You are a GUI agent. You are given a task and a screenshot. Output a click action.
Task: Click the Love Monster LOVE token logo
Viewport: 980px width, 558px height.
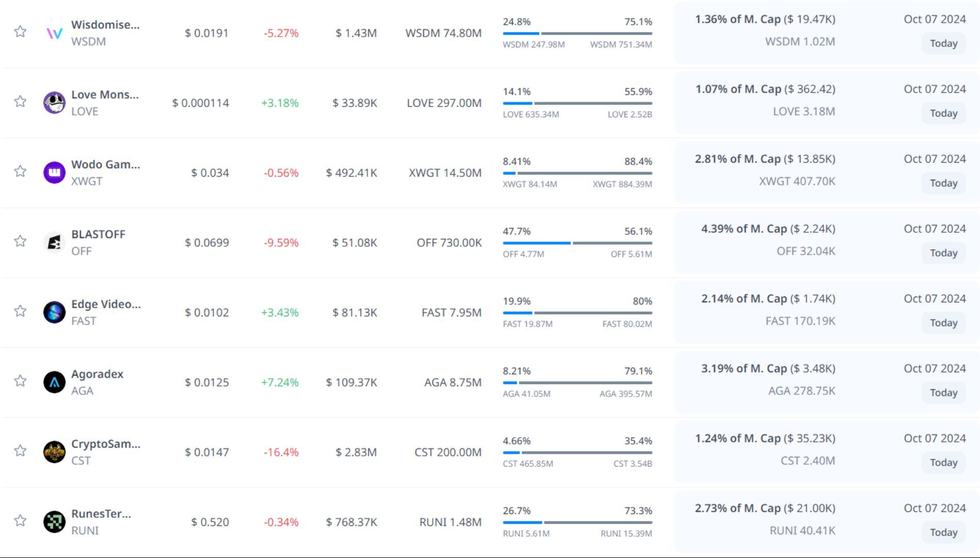coord(54,103)
